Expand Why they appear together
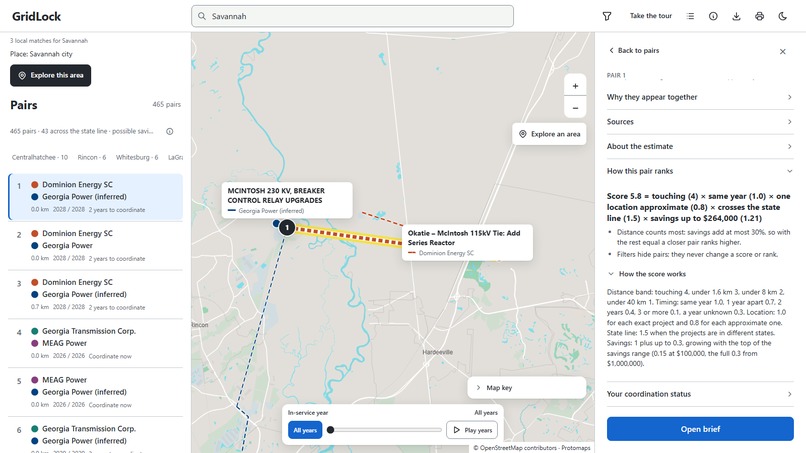 pyautogui.click(x=700, y=97)
